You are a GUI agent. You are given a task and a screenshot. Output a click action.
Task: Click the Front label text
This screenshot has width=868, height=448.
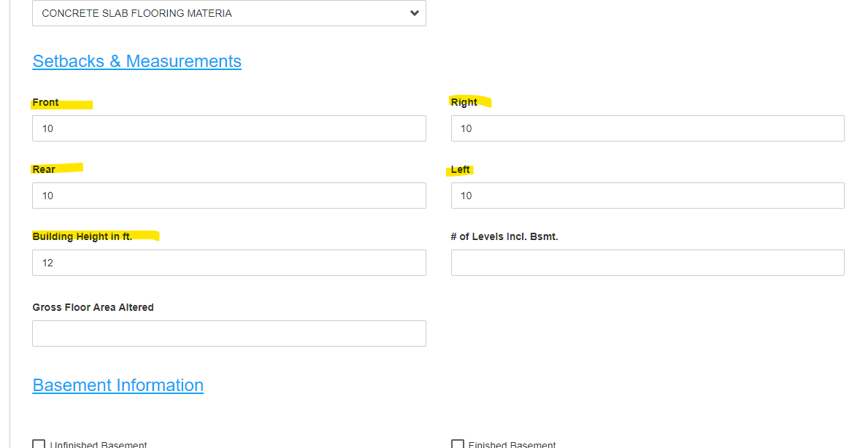(45, 102)
